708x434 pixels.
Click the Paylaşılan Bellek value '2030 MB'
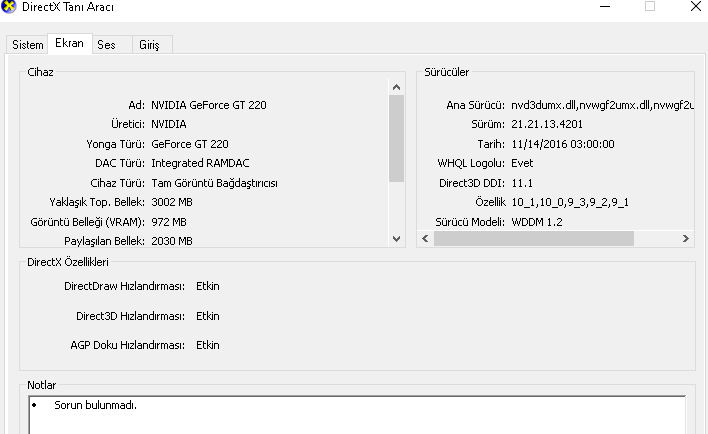click(x=172, y=241)
